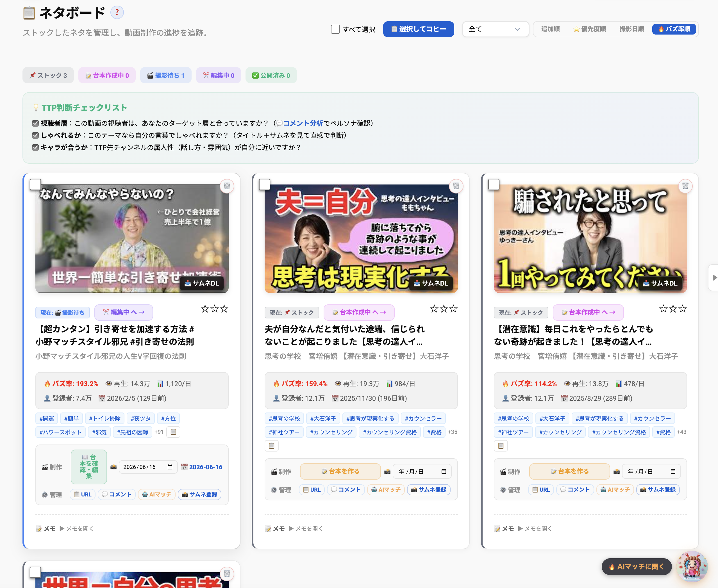
Task: Click 台本を作る on the third card
Action: click(x=569, y=471)
